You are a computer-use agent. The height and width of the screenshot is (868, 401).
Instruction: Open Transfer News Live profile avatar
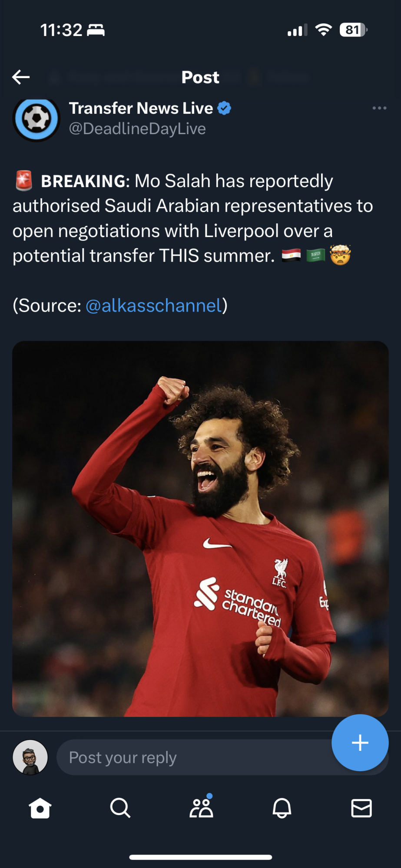36,119
